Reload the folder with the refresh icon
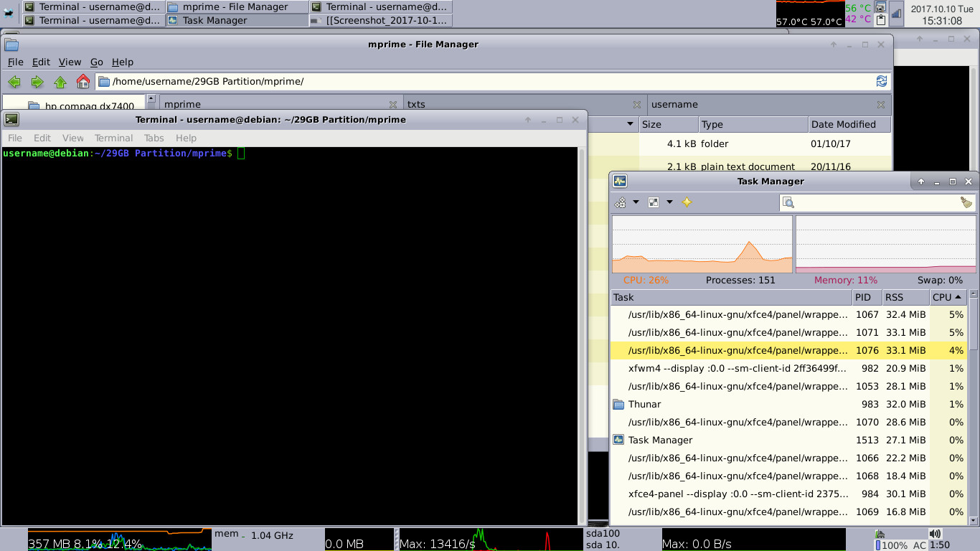 tap(882, 81)
